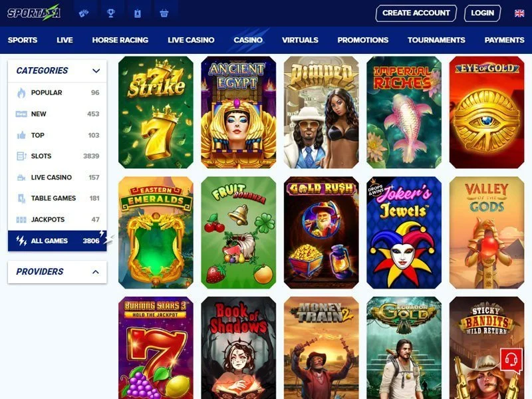The width and height of the screenshot is (532, 399).
Task: Select the All Games category
Action: pyautogui.click(x=57, y=241)
